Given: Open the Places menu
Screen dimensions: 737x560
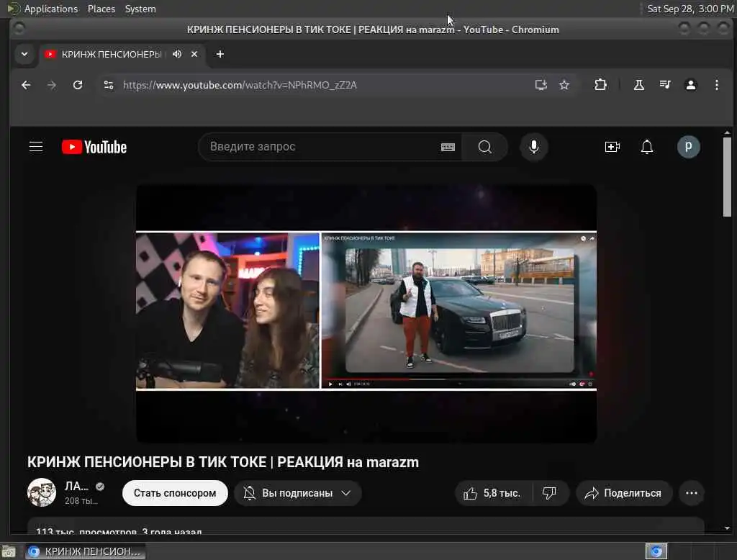Looking at the screenshot, I should pos(101,9).
